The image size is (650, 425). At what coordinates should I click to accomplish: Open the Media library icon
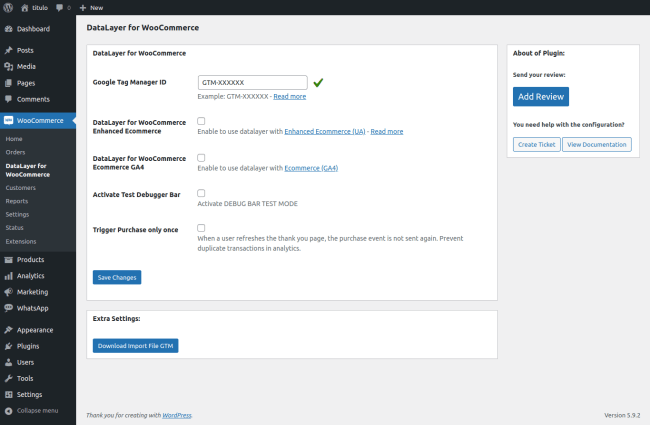coord(8,66)
